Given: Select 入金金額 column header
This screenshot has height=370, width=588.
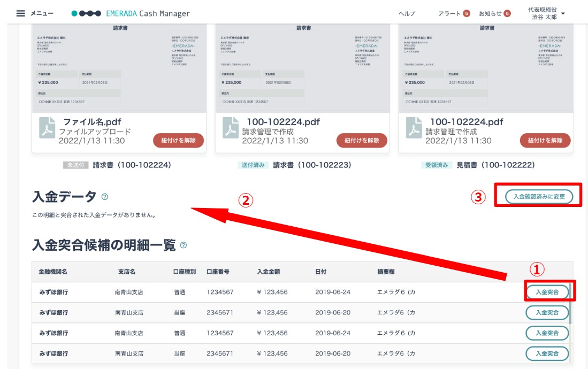Looking at the screenshot, I should pyautogui.click(x=269, y=272).
